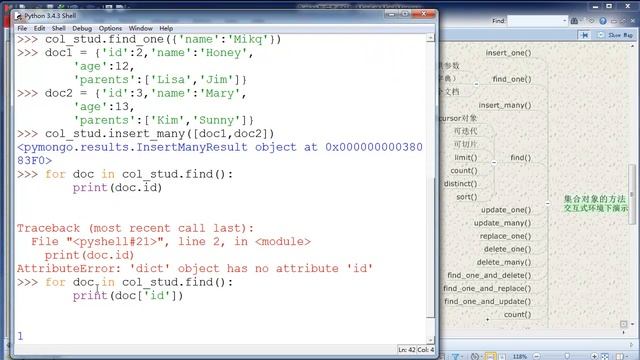Click the Python icon in shell title bar
This screenshot has height=360, width=640.
point(18,16)
